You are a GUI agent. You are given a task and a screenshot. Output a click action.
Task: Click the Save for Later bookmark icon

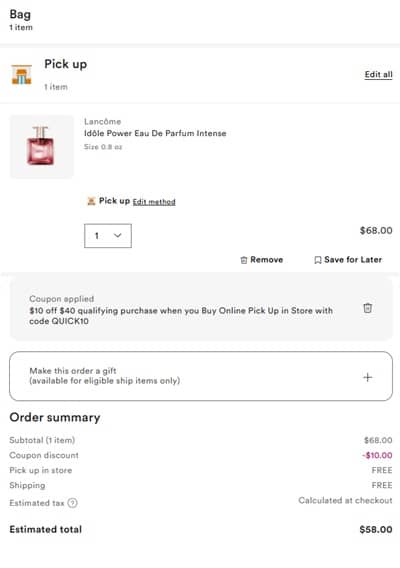[318, 260]
